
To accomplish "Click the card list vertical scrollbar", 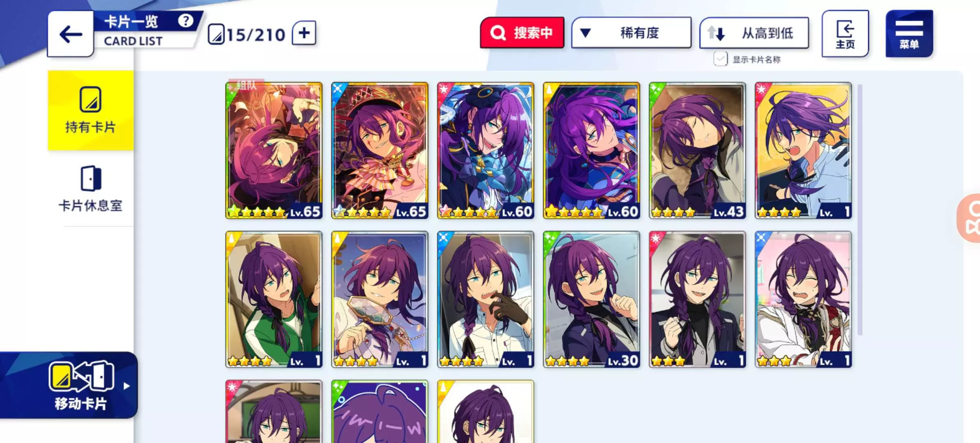I will pyautogui.click(x=860, y=209).
